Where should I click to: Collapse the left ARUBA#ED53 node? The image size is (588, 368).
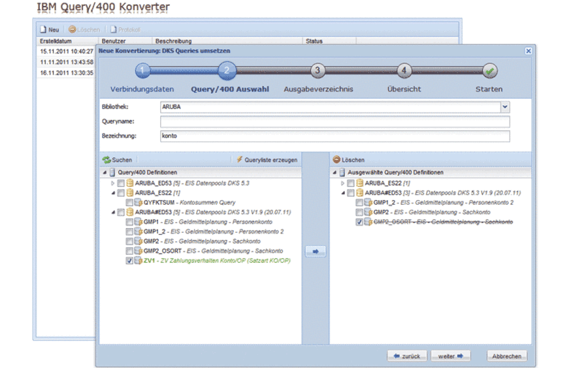pyautogui.click(x=113, y=212)
